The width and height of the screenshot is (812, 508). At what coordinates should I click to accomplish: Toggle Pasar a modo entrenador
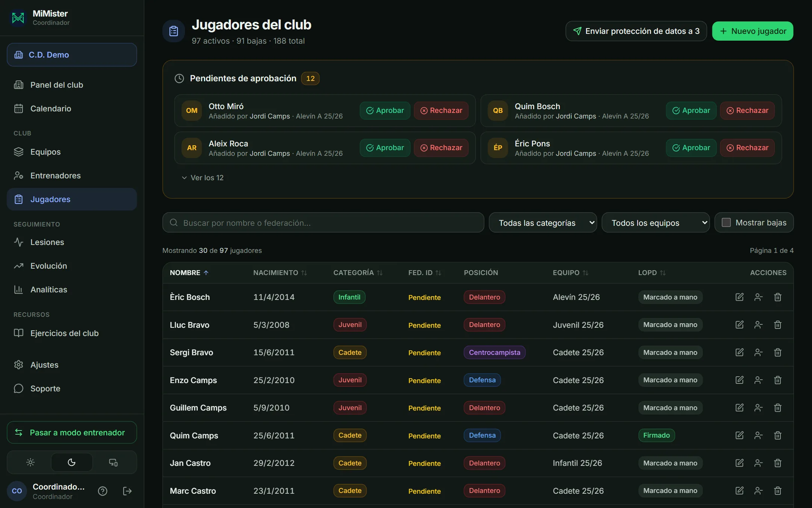[x=72, y=432]
